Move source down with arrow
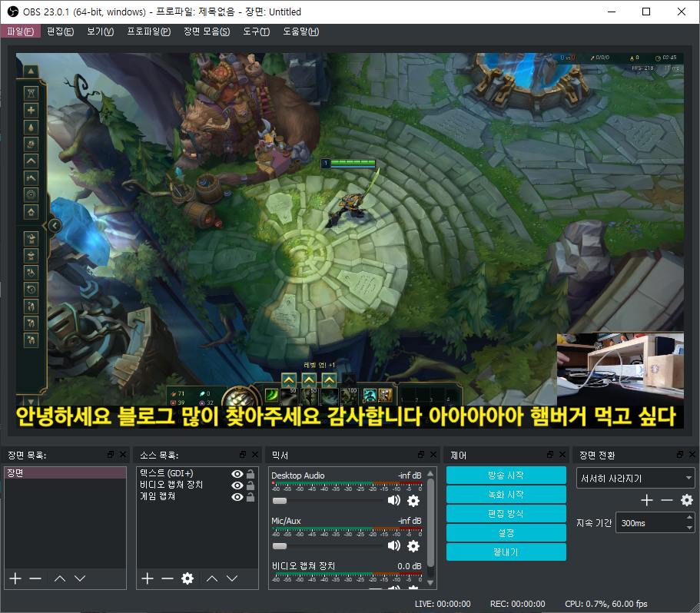Screen dimensions: 700x613 (x=232, y=578)
